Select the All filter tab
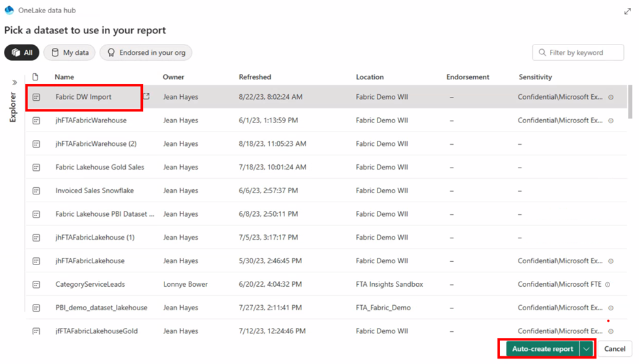This screenshot has height=364, width=639. point(22,52)
